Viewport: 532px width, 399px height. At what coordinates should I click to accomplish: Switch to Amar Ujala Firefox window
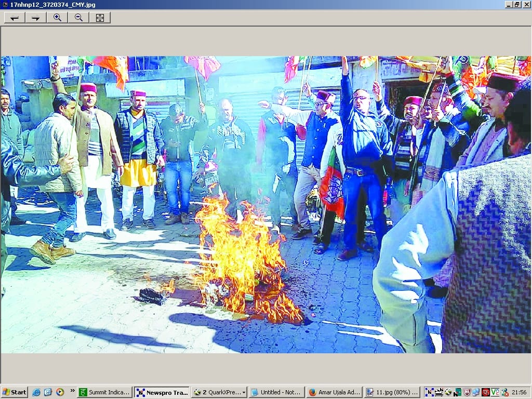pos(334,392)
